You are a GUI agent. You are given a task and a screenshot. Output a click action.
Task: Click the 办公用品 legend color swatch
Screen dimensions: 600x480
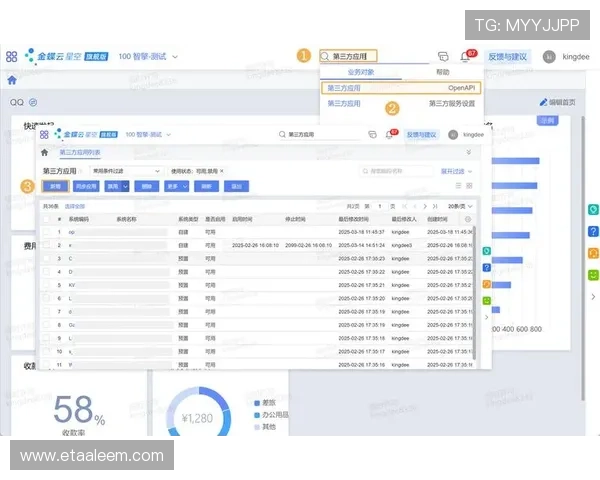coord(257,415)
